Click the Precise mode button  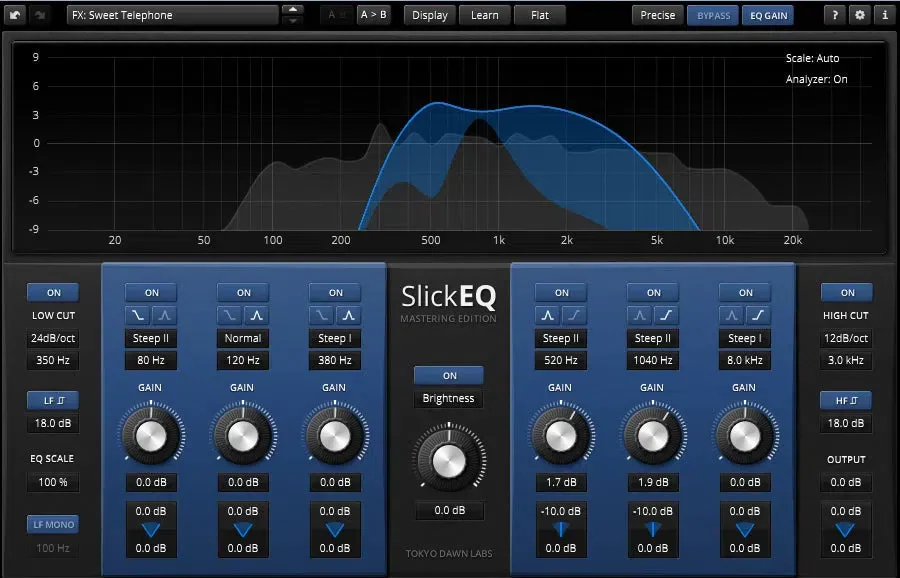click(x=658, y=15)
